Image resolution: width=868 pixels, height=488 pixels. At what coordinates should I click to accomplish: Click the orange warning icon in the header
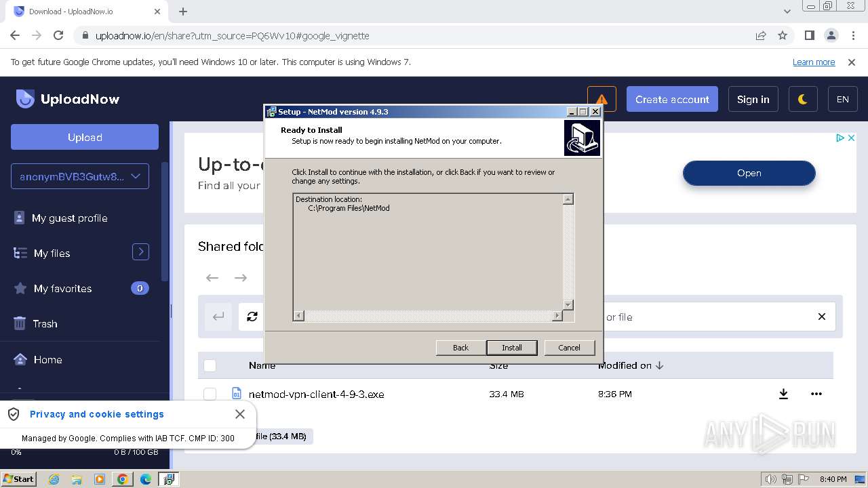click(x=601, y=100)
